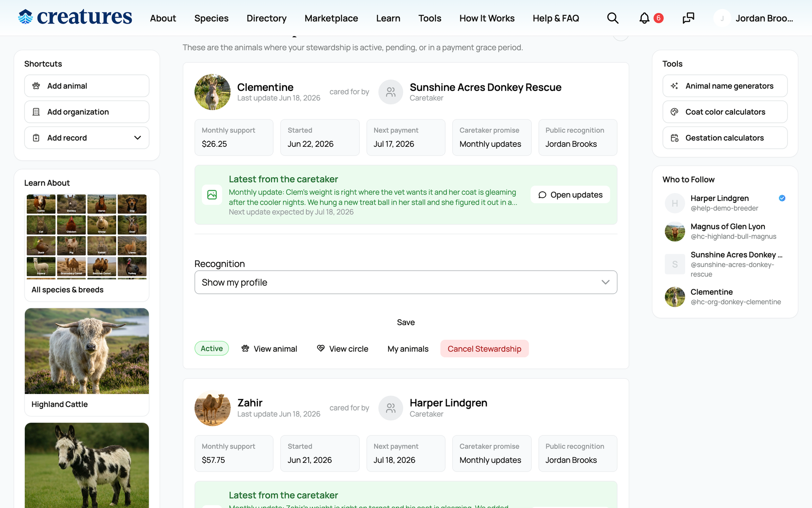
Task: Click calendar icon on Gestation calculators
Action: point(675,138)
